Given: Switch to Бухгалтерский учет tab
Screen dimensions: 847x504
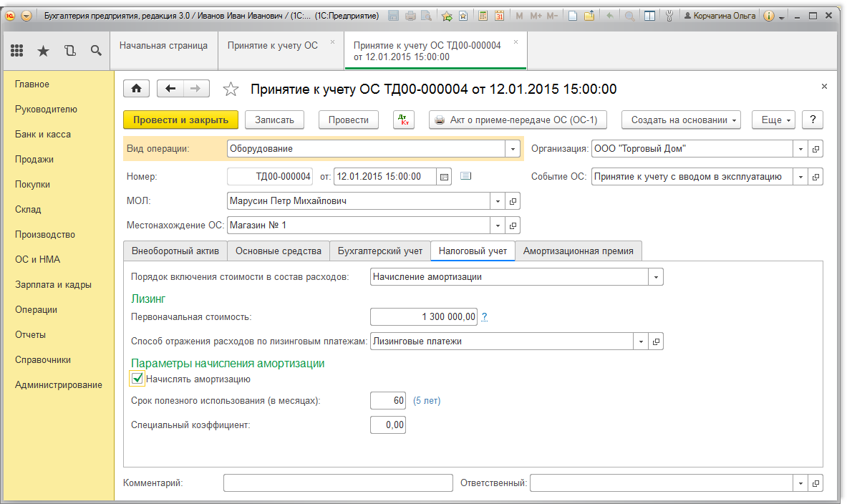Looking at the screenshot, I should (x=379, y=251).
